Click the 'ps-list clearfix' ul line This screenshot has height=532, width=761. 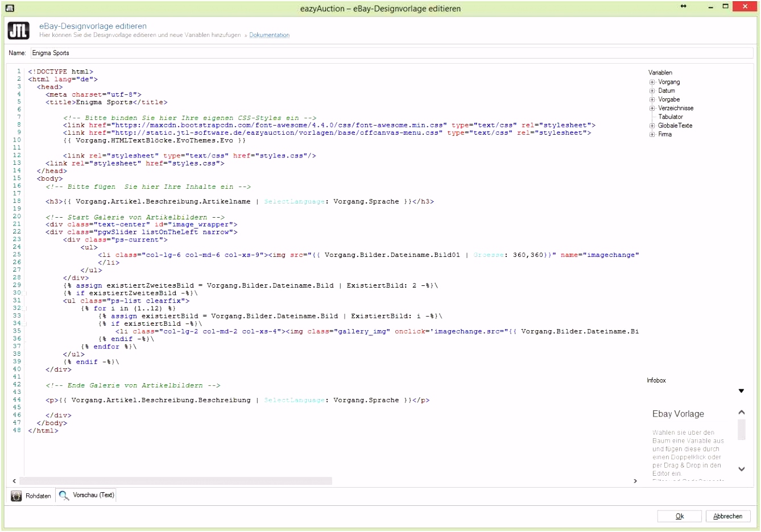point(126,301)
